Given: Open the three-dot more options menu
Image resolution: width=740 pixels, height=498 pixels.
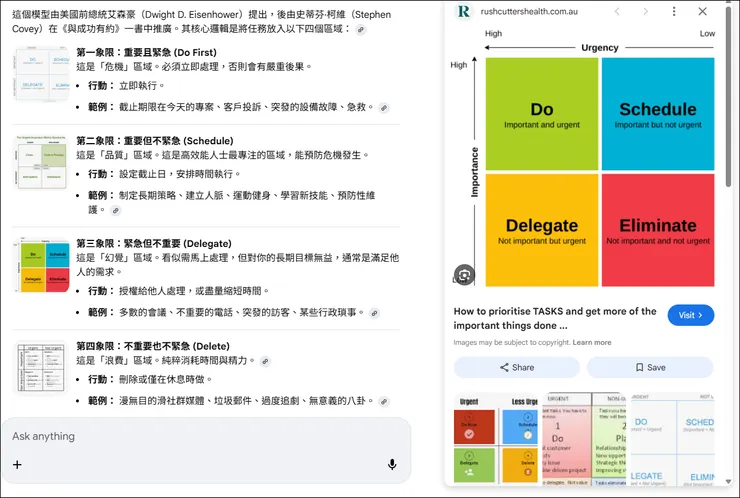Looking at the screenshot, I should (x=674, y=11).
